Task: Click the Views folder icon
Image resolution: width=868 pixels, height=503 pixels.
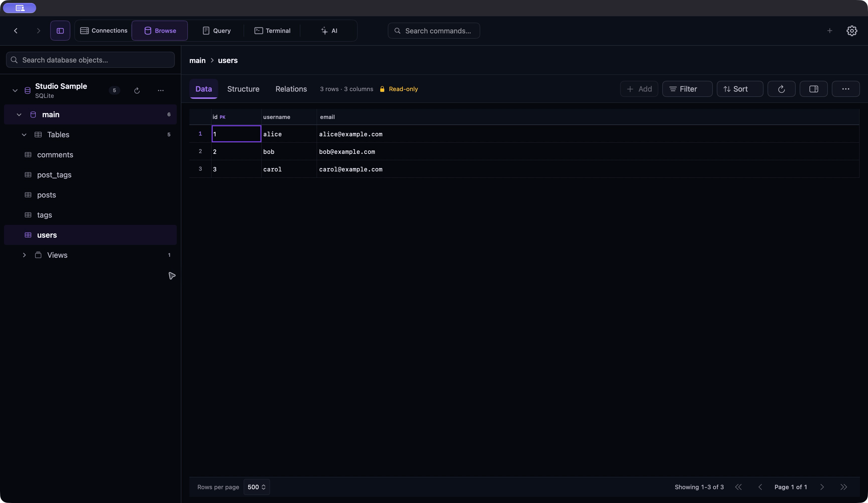Action: [x=38, y=255]
